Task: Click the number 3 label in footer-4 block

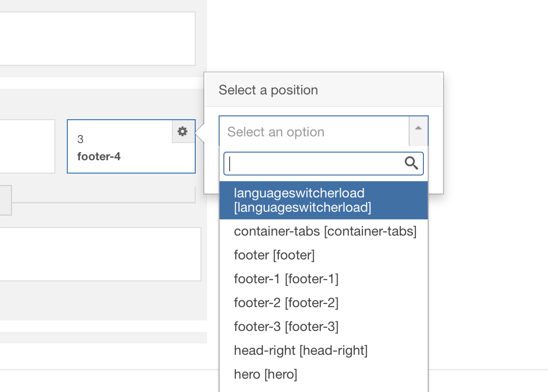Action: tap(80, 139)
